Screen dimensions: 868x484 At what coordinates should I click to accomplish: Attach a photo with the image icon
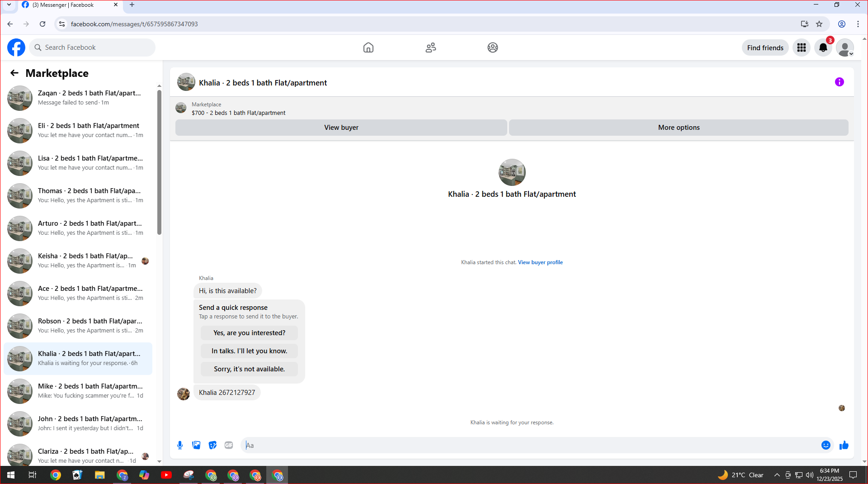196,445
